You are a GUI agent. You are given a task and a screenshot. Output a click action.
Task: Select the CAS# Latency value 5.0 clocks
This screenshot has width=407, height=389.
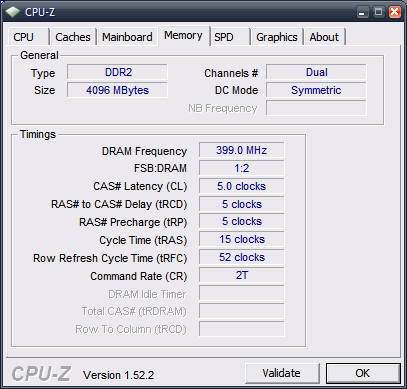pos(242,186)
